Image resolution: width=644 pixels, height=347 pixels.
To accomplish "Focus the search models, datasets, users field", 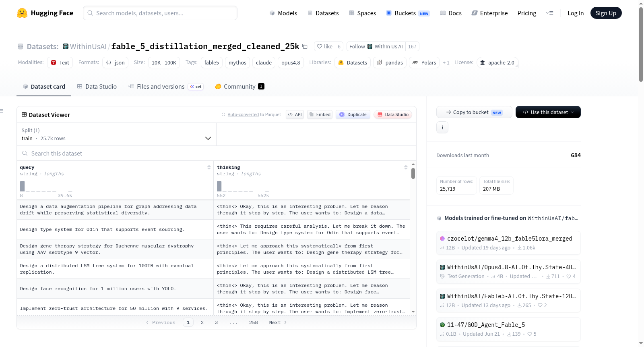I will (x=160, y=13).
